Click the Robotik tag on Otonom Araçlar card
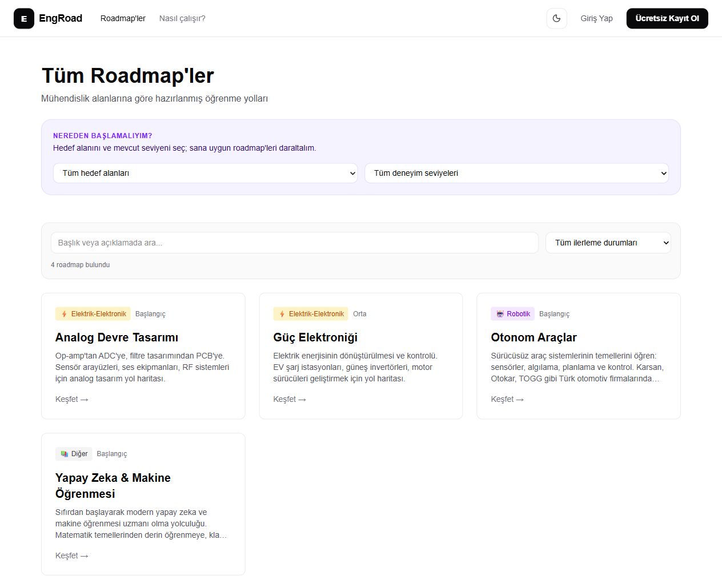The height and width of the screenshot is (588, 722). [x=513, y=314]
